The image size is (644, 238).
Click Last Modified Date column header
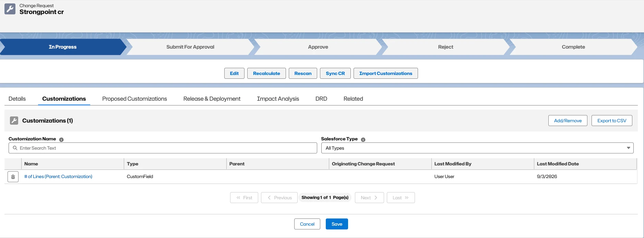point(585,164)
